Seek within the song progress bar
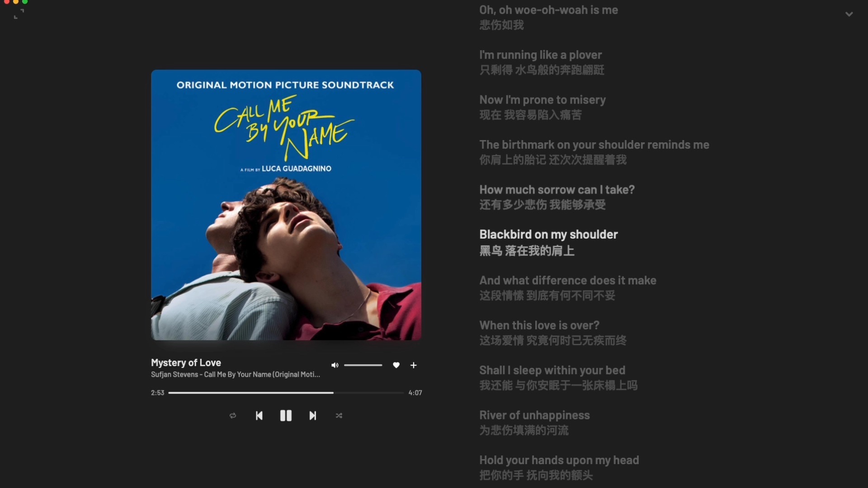The width and height of the screenshot is (868, 488). [x=286, y=393]
